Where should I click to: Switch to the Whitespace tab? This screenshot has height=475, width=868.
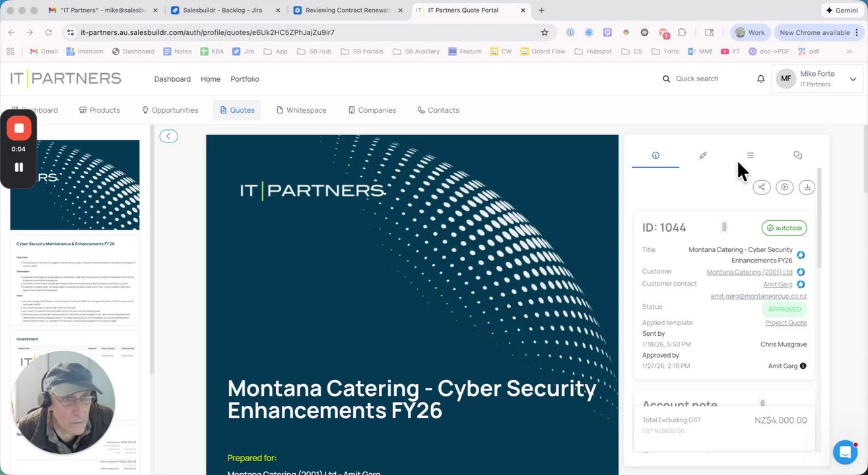tap(302, 110)
